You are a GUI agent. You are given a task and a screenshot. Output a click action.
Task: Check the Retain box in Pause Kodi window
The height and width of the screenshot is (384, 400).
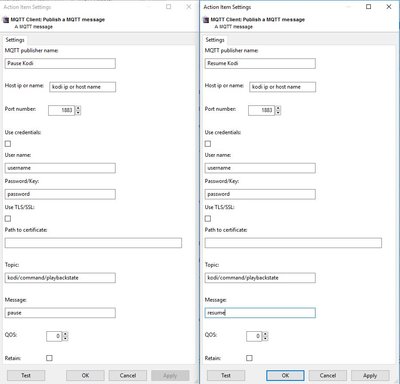[49, 358]
